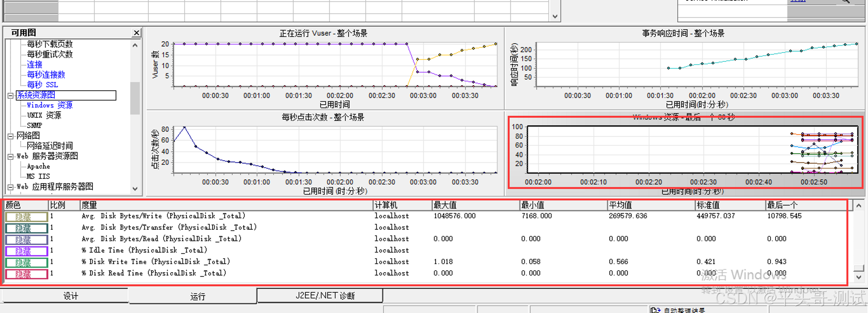Collapse the Web 应用程序服务器图 tree node
The height and width of the screenshot is (313, 868).
pyautogui.click(x=11, y=187)
